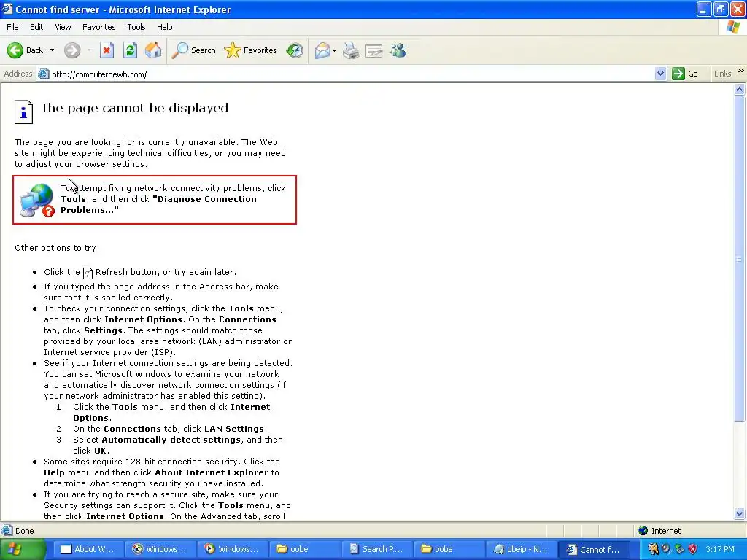Screen dimensions: 747x560
Task: Click the vertical scrollbar down arrow
Action: coord(740,514)
